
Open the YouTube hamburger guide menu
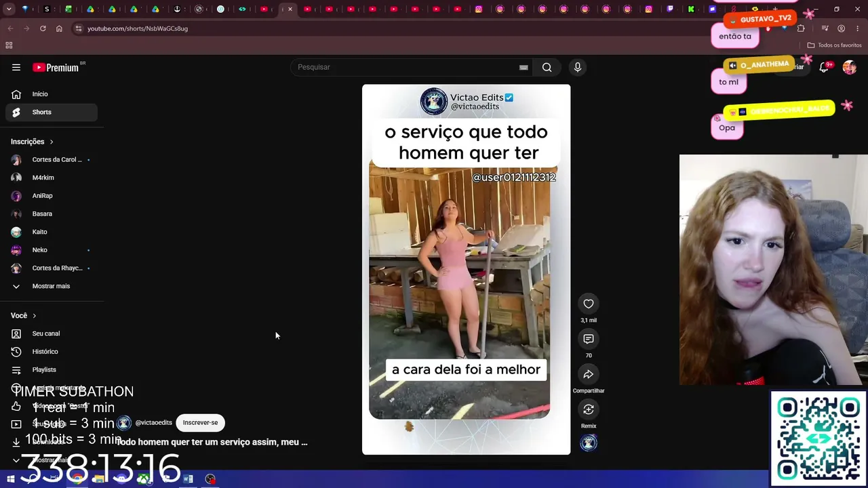16,67
